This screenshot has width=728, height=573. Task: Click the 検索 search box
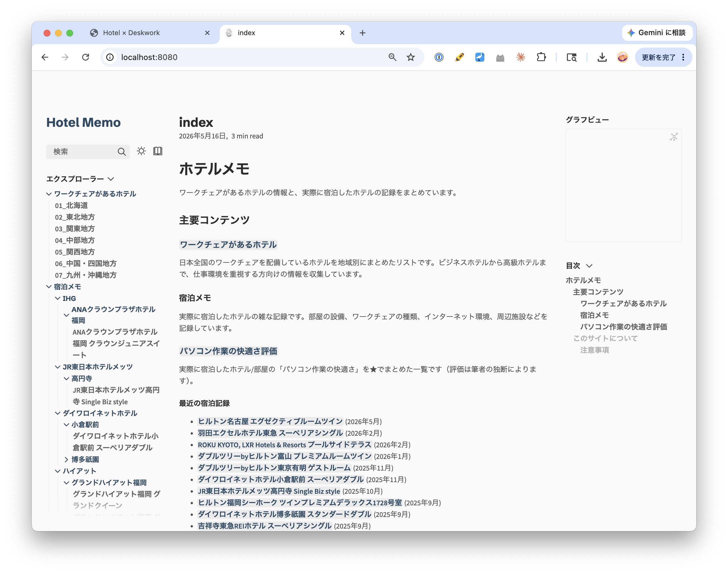[x=88, y=152]
